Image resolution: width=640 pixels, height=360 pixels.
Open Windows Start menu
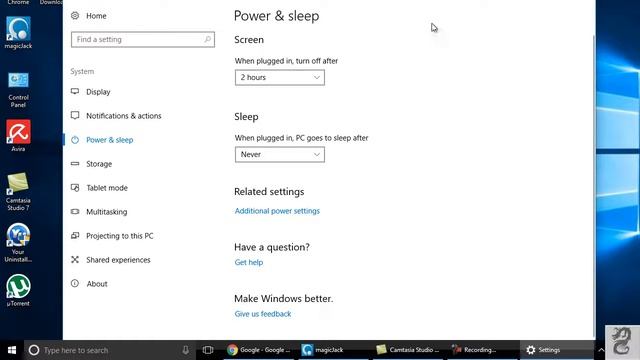pos(12,350)
